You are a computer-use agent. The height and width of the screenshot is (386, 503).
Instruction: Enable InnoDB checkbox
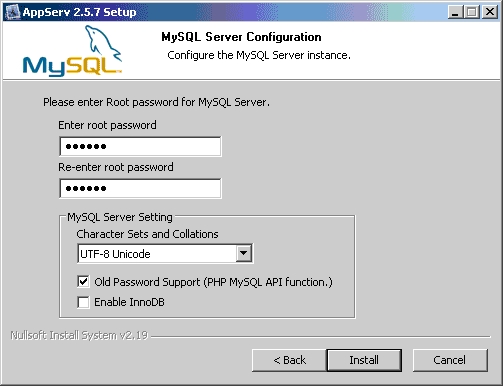tap(83, 302)
